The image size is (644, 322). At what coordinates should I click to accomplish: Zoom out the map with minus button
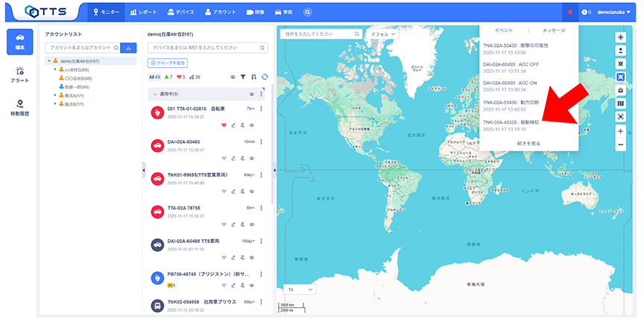click(620, 145)
